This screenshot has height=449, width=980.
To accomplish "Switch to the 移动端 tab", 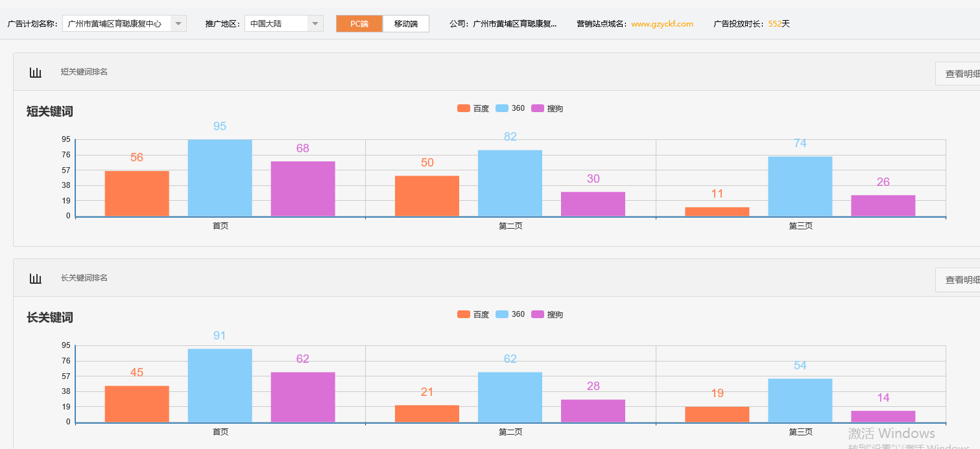I will (x=406, y=24).
